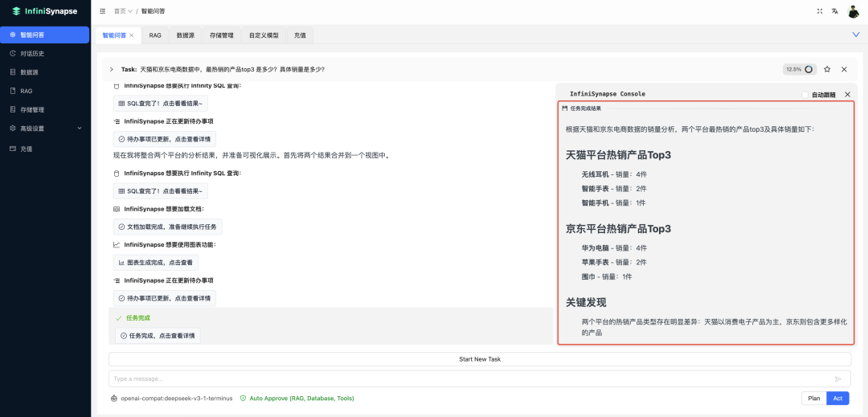Close the 智能问答 tab
This screenshot has height=417, width=868.
tap(131, 35)
